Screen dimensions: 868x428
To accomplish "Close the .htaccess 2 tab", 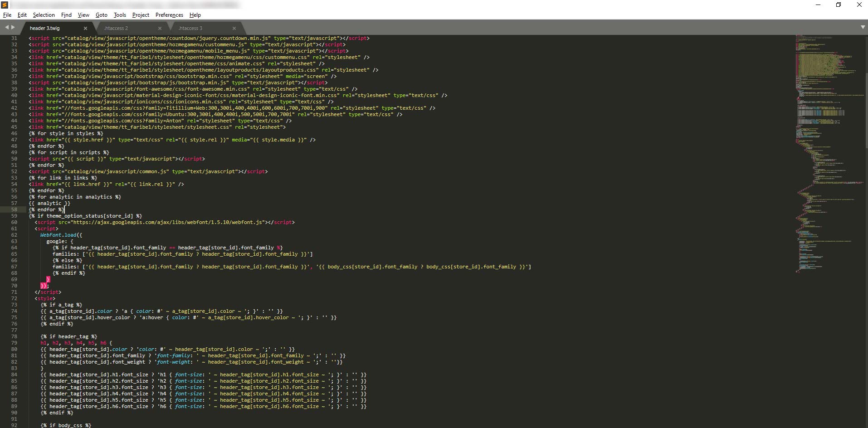I will pos(160,28).
